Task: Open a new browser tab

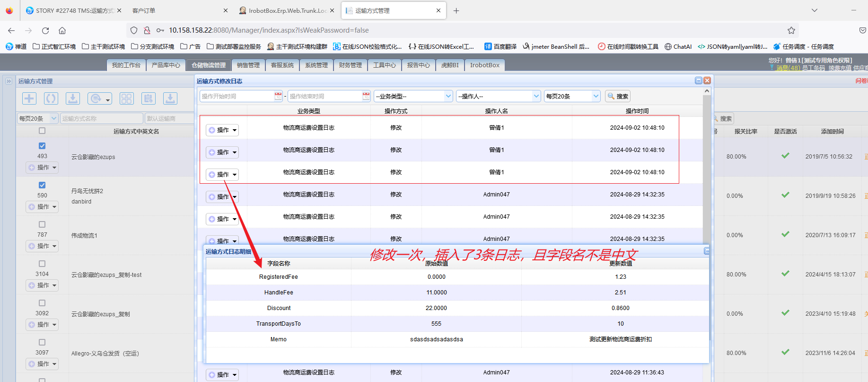Action: click(x=456, y=10)
